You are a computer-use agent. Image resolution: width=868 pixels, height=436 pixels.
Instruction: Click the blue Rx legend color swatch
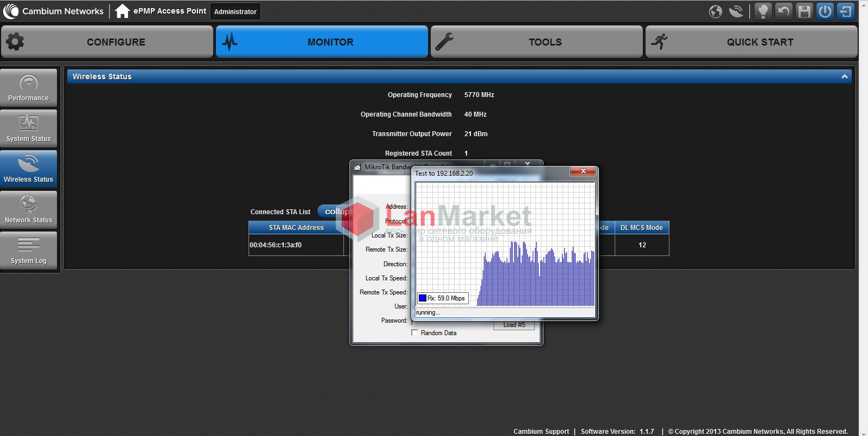[x=422, y=298]
